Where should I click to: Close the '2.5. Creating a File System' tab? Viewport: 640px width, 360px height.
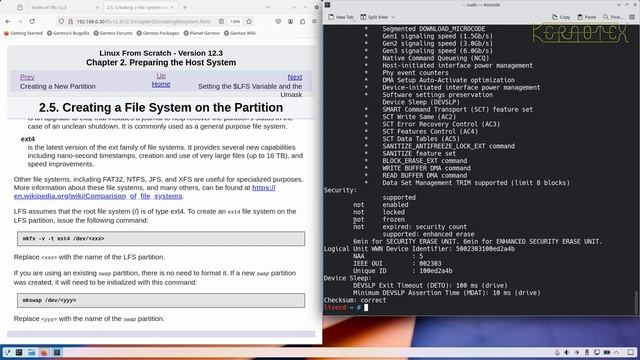coord(172,7)
